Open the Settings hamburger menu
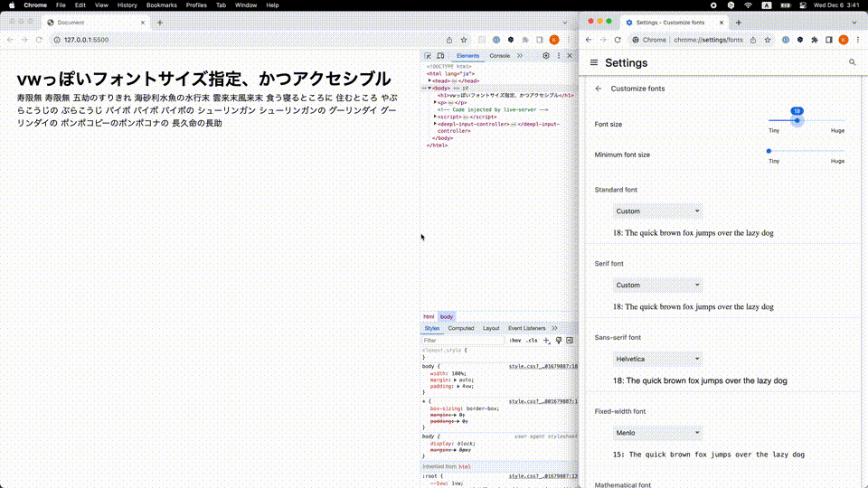The height and width of the screenshot is (488, 868). coord(594,63)
